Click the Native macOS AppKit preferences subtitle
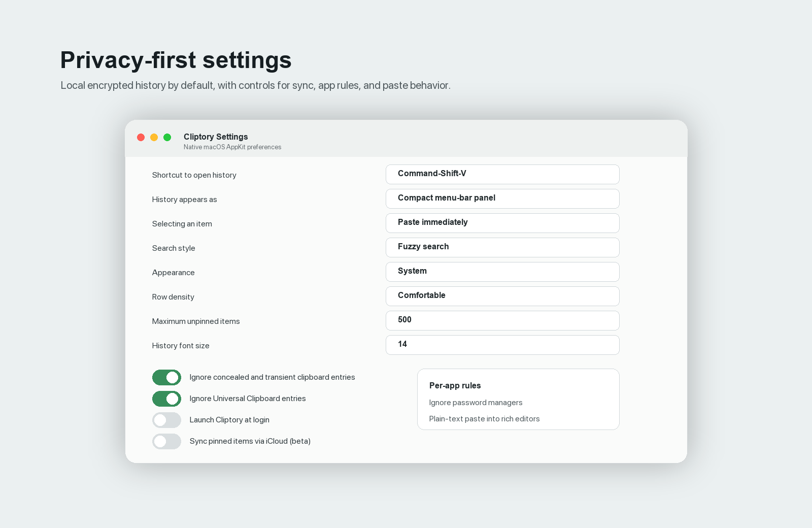Screen dimensions: 812x528 click(x=232, y=147)
